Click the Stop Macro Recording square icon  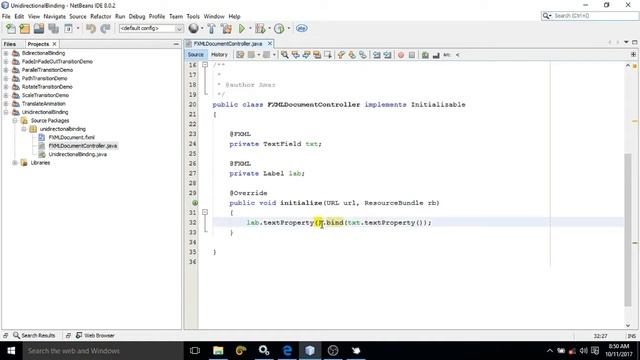(412, 55)
